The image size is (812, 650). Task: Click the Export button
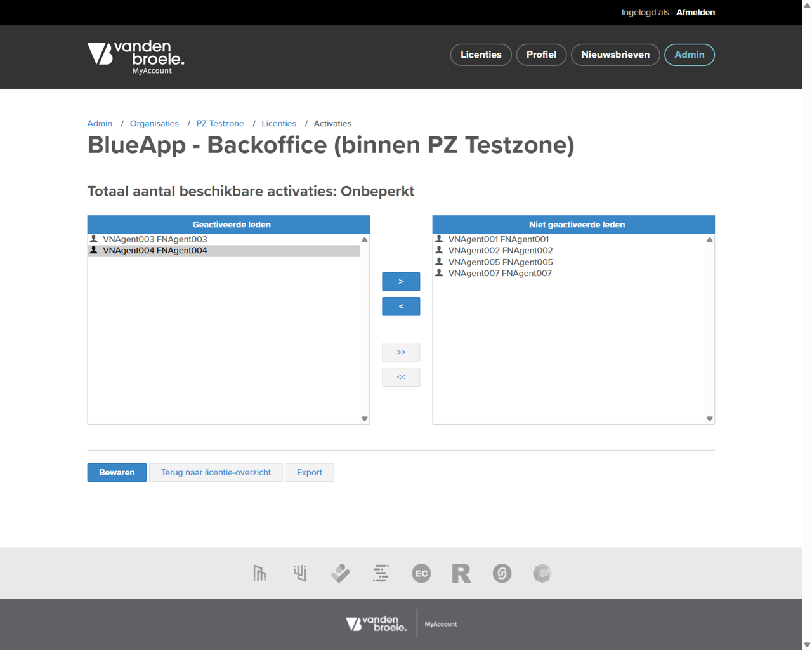pyautogui.click(x=309, y=472)
